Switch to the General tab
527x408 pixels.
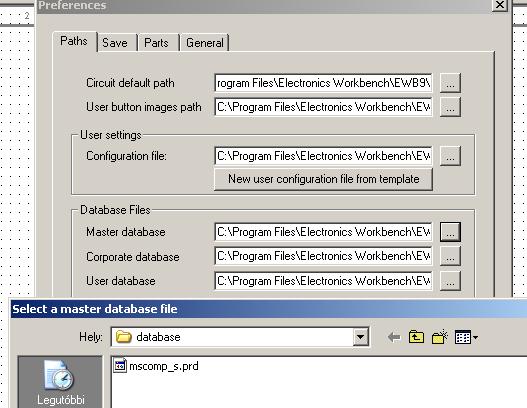pyautogui.click(x=205, y=43)
